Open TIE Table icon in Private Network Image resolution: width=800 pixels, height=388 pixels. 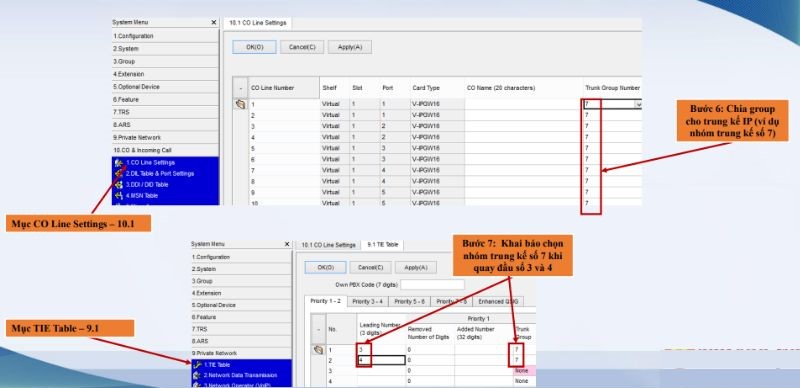pyautogui.click(x=197, y=365)
